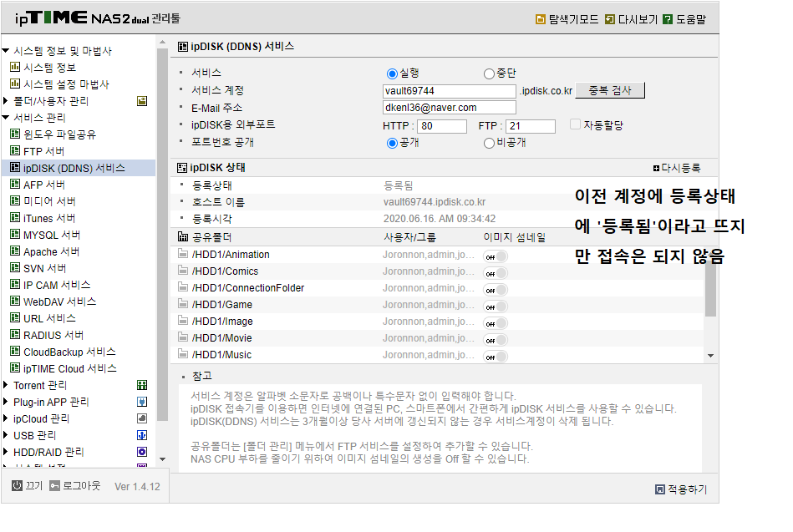Click the 중복 검사 button
Screen dimensions: 793x532
tap(610, 90)
